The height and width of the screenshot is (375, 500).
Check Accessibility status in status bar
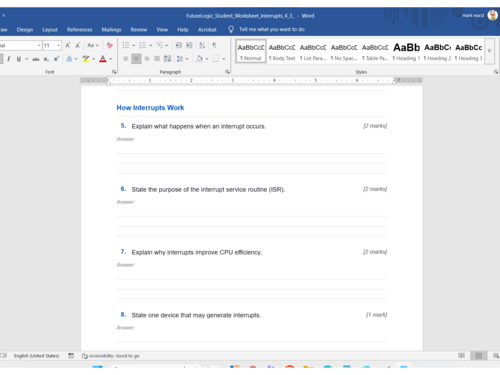pyautogui.click(x=111, y=356)
